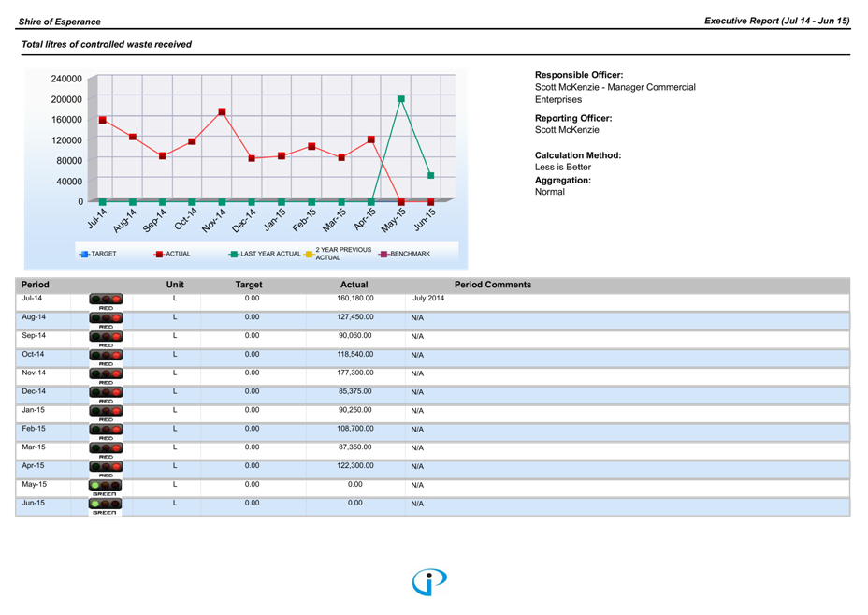Click the Dec-14 period cell in table
Image resolution: width=868 pixels, height=615 pixels.
pyautogui.click(x=34, y=391)
